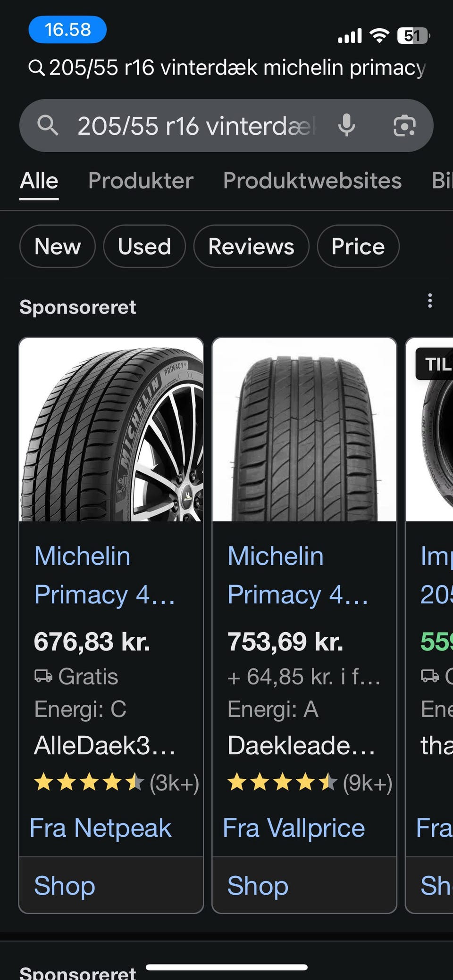This screenshot has height=980, width=453.
Task: Open the Fra Netpeak link
Action: pos(101,828)
